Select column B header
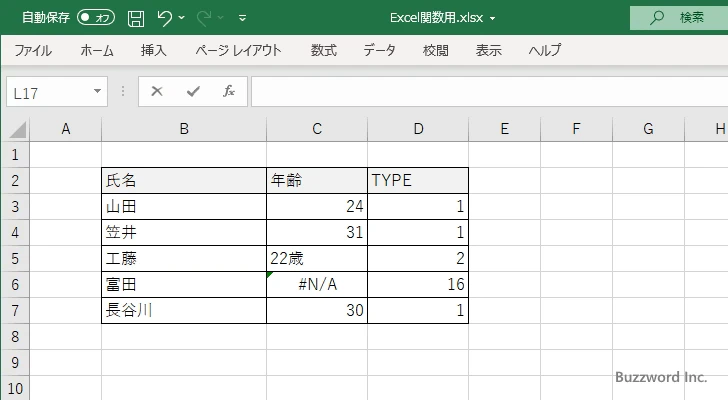 (x=184, y=129)
